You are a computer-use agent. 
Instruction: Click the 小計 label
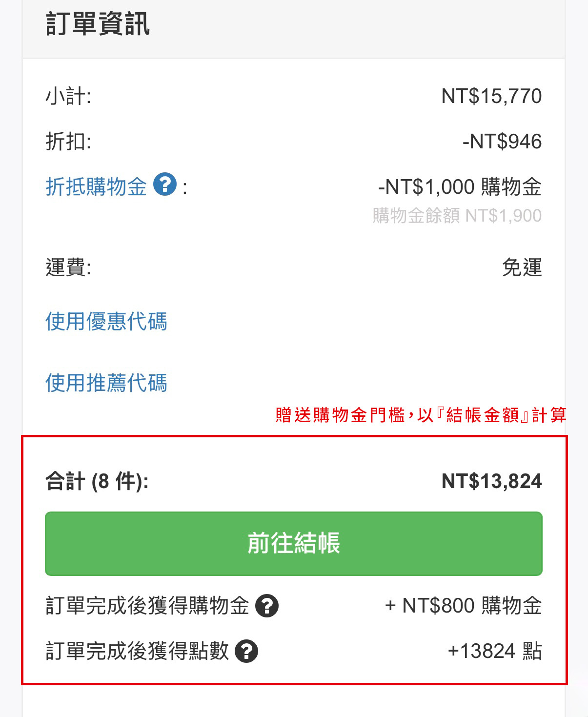tap(68, 96)
